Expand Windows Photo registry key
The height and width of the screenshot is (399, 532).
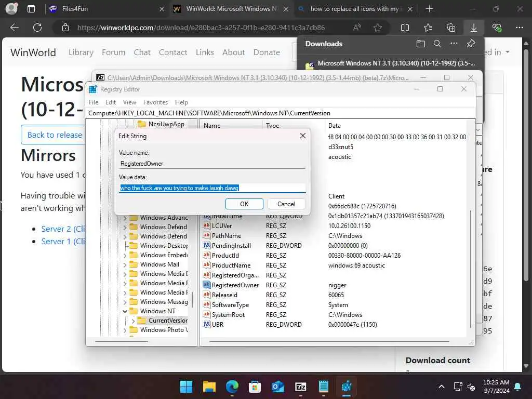point(125,330)
